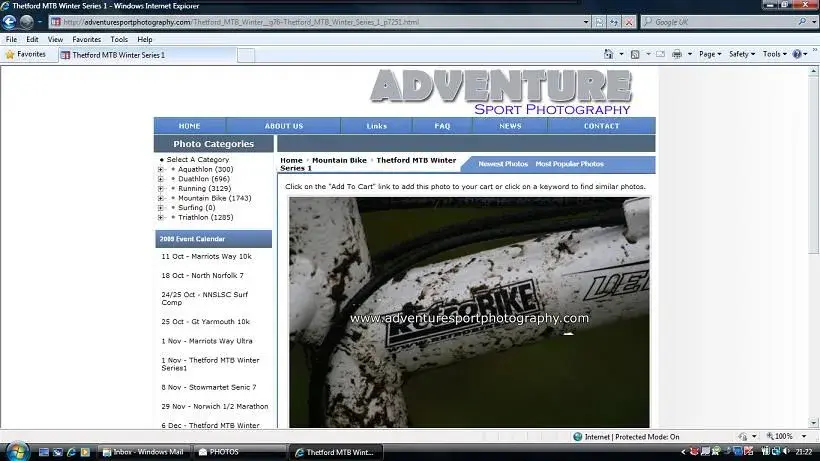The image size is (820, 461).
Task: Open the command bar Tools dropdown
Action: (775, 54)
